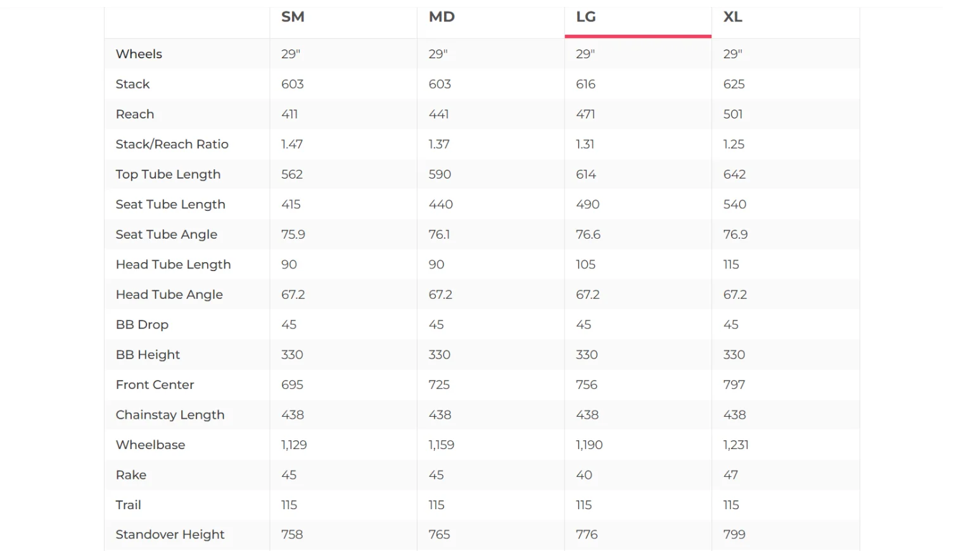980x551 pixels.
Task: Click the BB Drop row label
Action: coord(142,325)
